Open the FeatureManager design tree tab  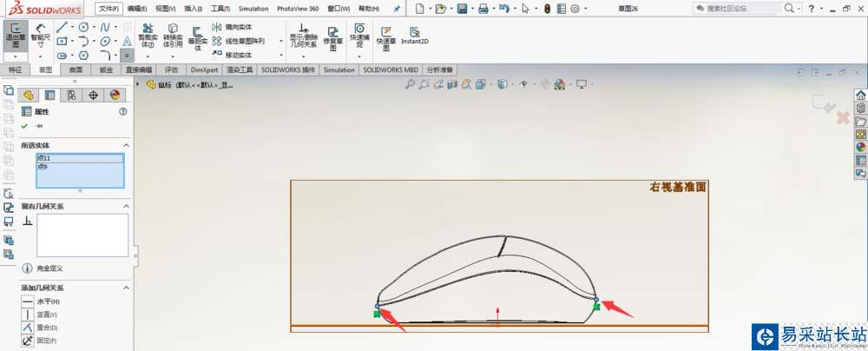pyautogui.click(x=29, y=95)
